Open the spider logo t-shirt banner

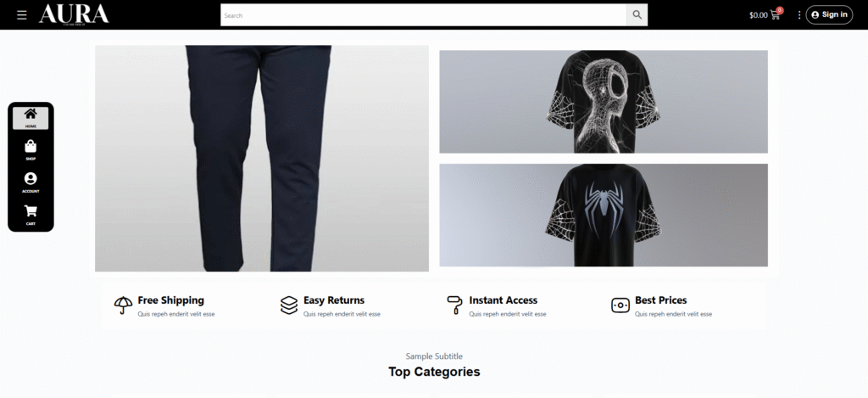click(604, 215)
